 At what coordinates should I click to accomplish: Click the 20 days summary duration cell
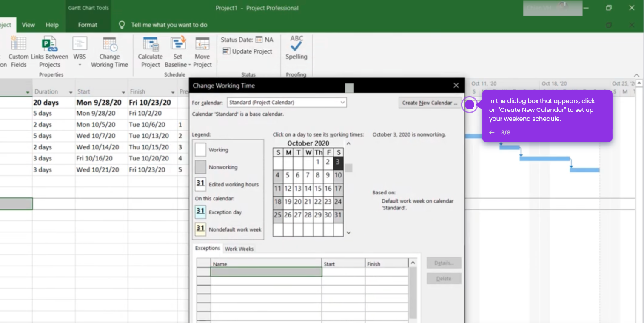tap(54, 103)
